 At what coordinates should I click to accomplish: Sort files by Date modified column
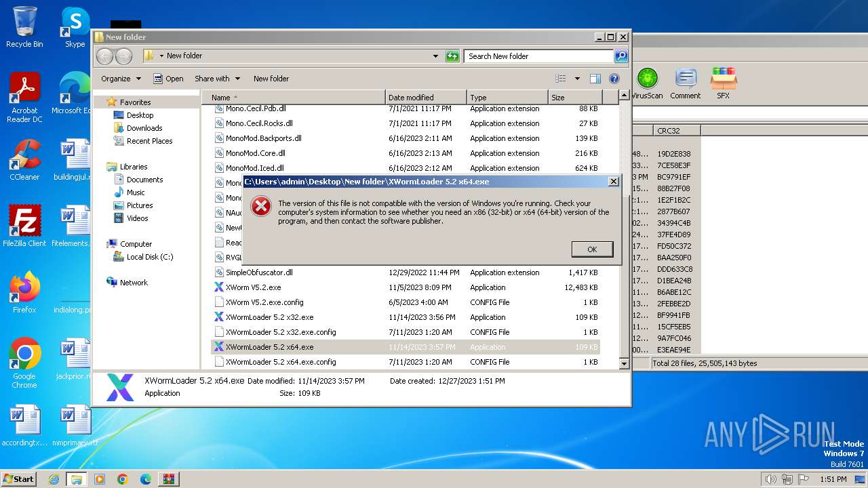[x=426, y=98]
